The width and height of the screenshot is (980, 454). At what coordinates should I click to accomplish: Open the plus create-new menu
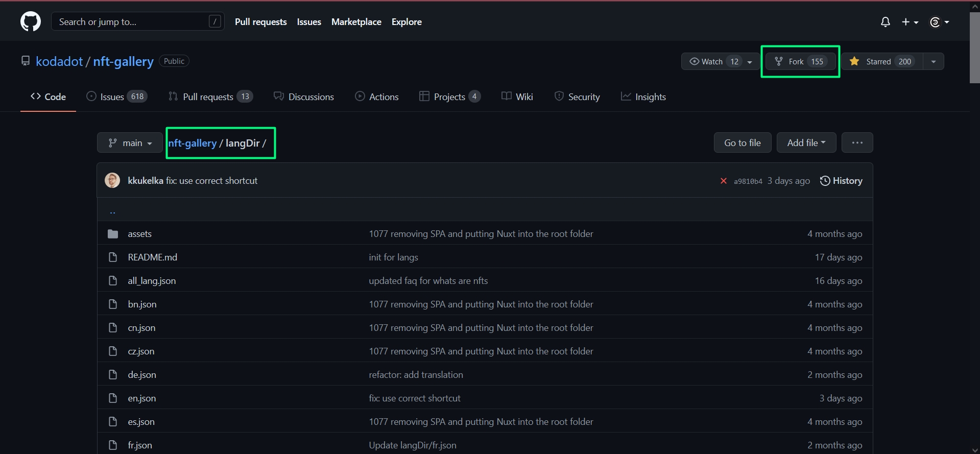coord(910,22)
